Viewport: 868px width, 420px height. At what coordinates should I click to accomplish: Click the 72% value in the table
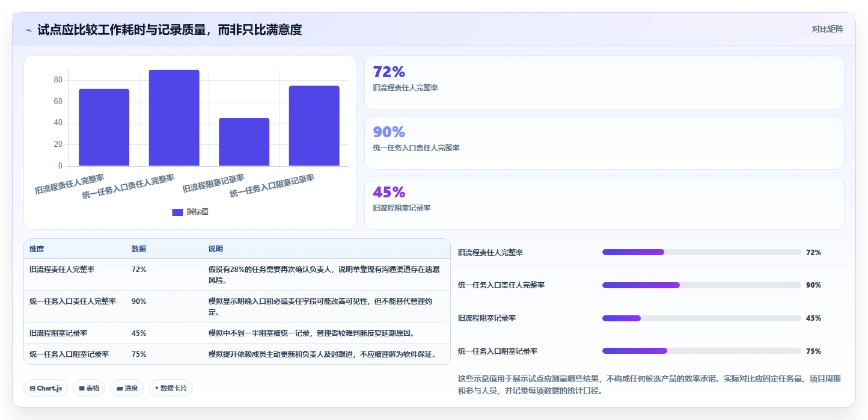click(139, 270)
